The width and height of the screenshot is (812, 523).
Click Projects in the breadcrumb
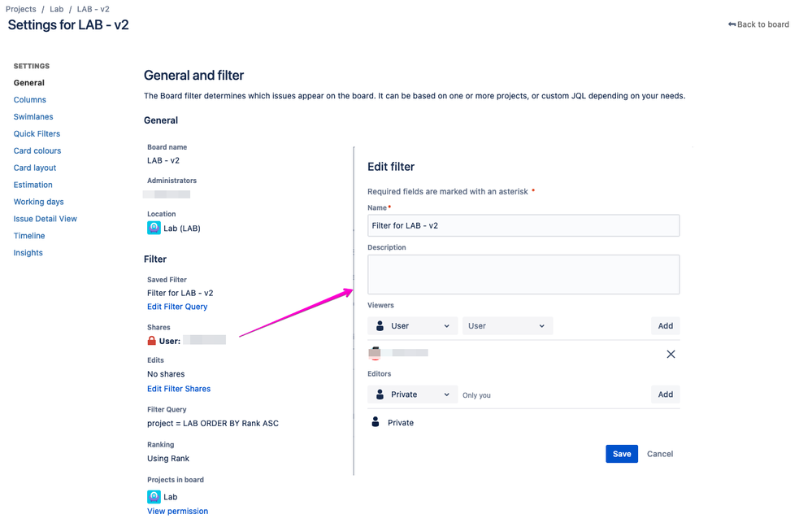(x=20, y=9)
